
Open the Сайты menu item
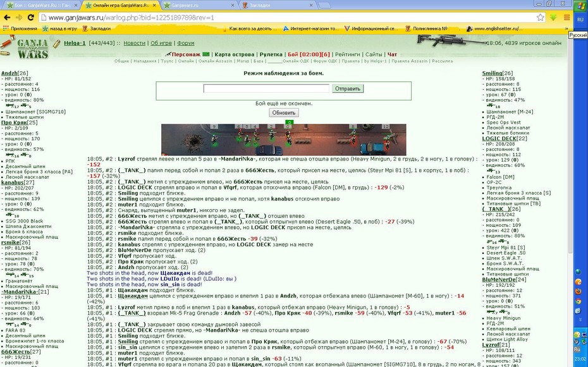374,54
